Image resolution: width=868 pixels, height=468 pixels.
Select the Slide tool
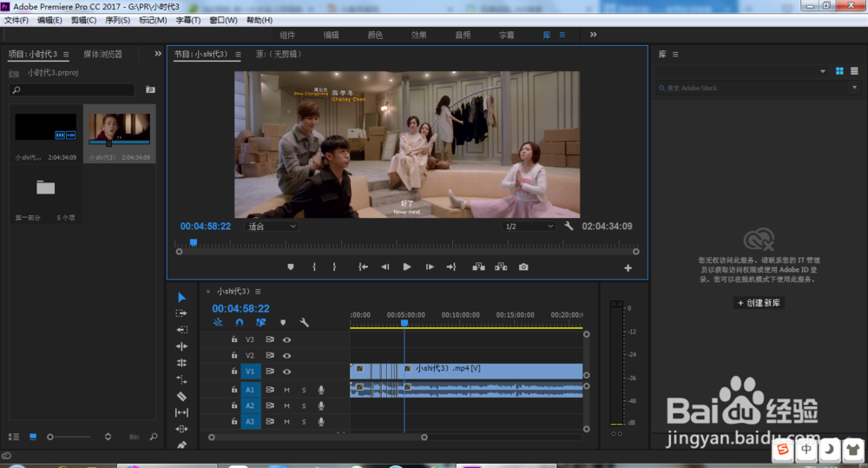coord(181,429)
